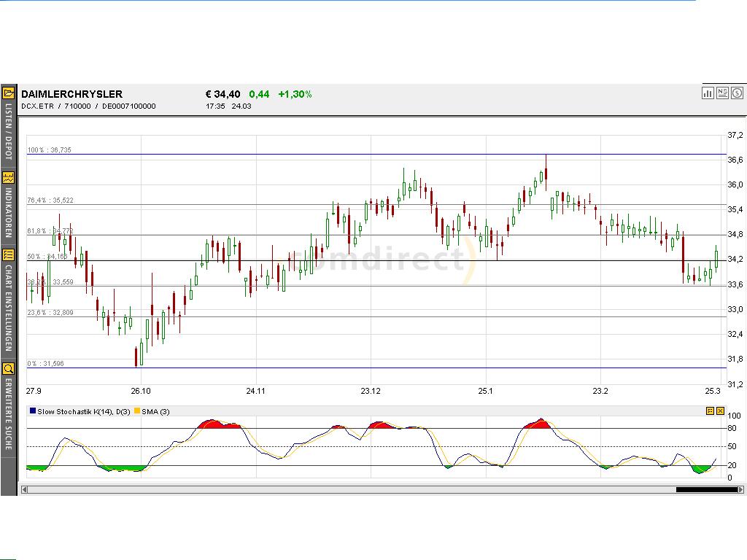This screenshot has height=560, width=747.
Task: Click the yellow SMA (3) legend swatch
Action: click(137, 411)
